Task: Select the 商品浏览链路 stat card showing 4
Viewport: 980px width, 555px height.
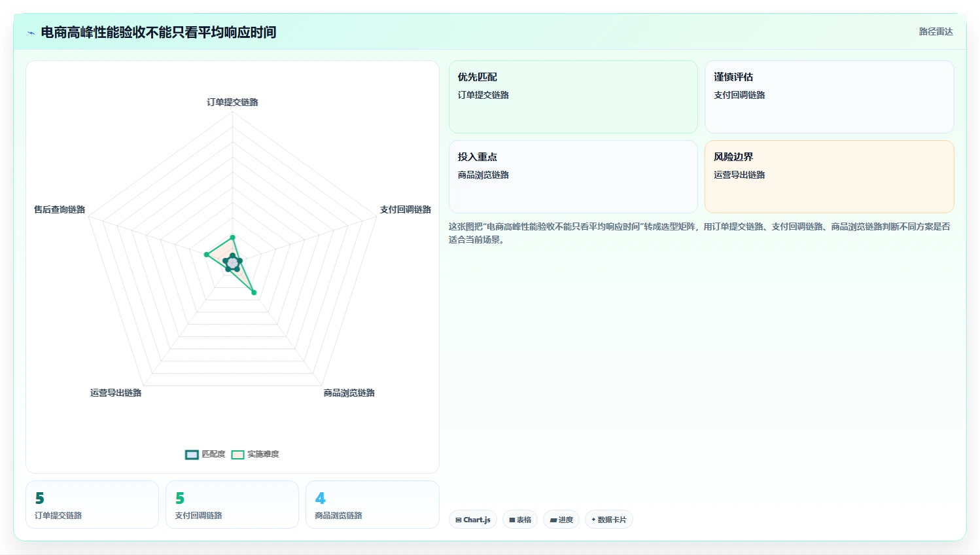Action: coord(372,505)
